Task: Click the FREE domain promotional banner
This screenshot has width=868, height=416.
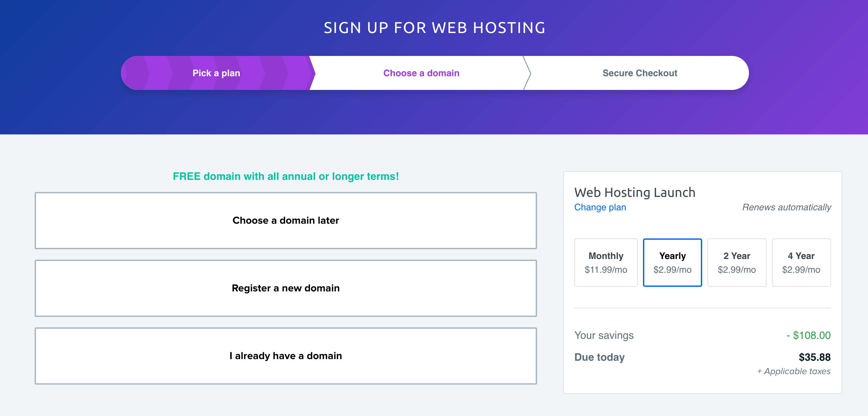Action: (286, 176)
